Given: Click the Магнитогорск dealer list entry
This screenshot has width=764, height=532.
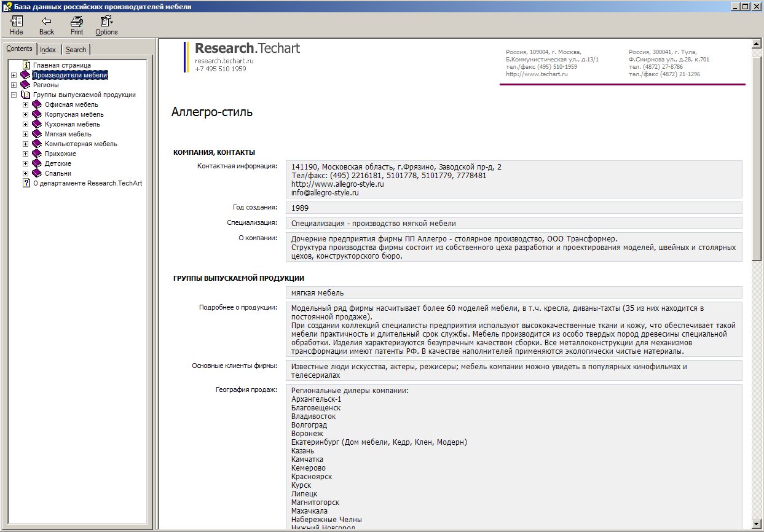Looking at the screenshot, I should point(315,503).
